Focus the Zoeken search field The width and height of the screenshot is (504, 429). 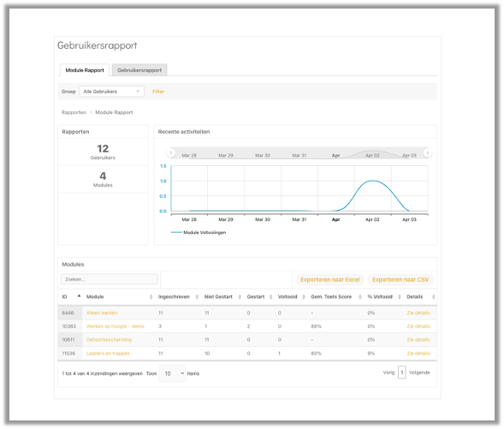[x=109, y=279]
